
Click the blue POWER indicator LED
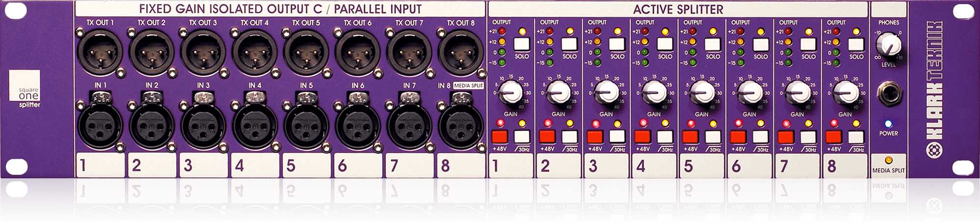coord(888,124)
